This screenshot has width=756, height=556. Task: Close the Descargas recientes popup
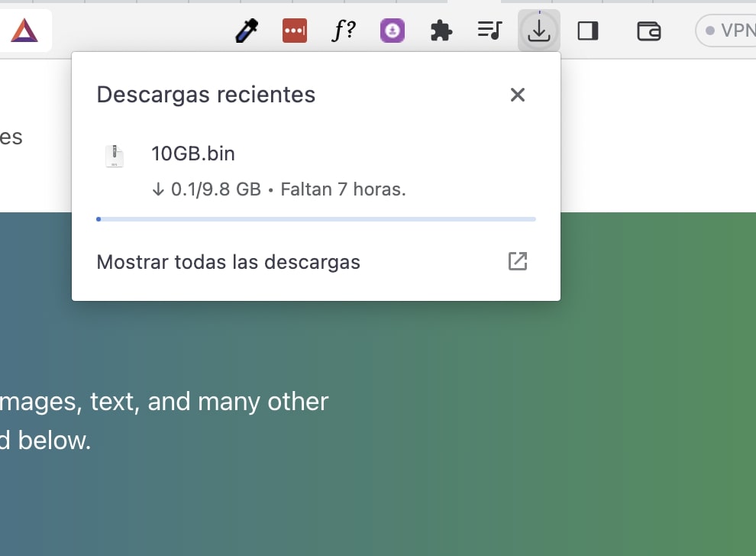tap(517, 95)
